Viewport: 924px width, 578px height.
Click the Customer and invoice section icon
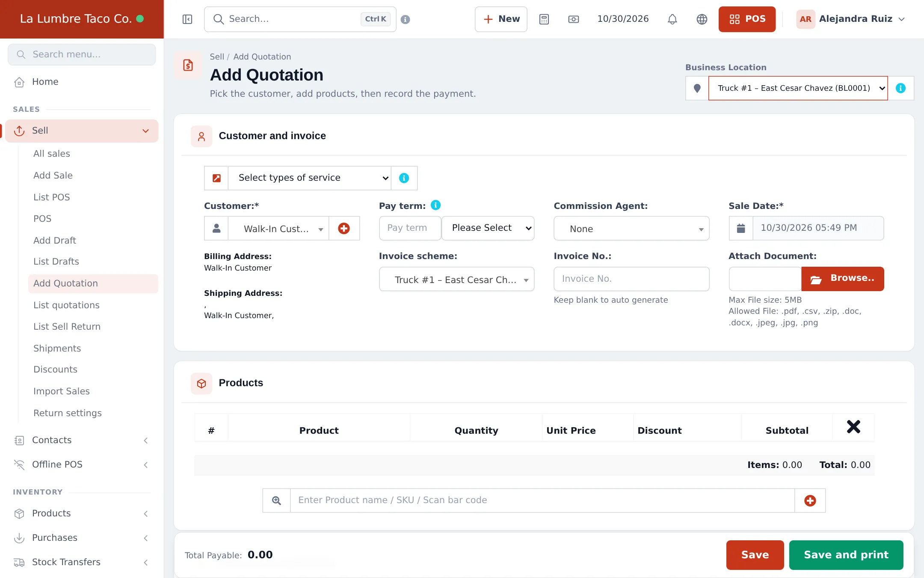(x=201, y=136)
